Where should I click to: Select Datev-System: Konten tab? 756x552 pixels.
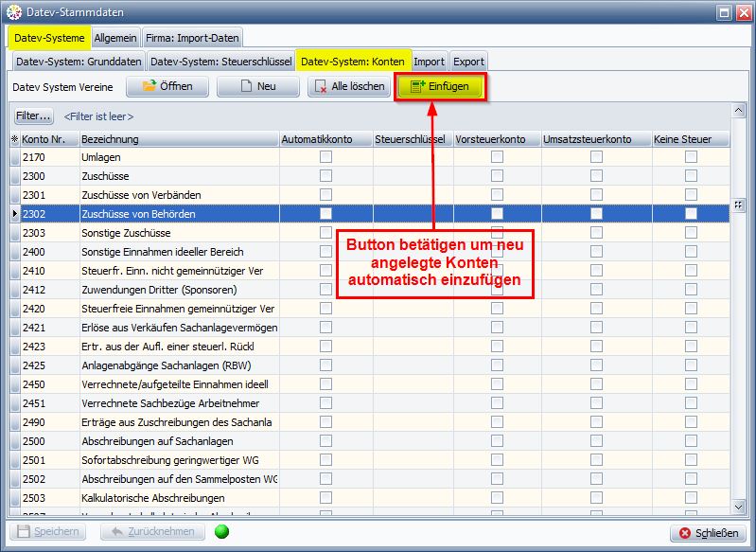pos(353,62)
